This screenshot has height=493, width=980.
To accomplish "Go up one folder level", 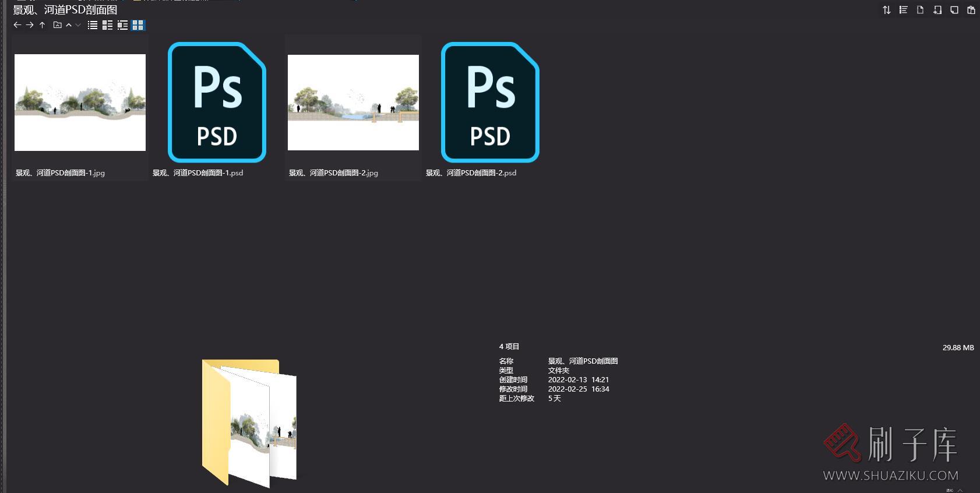I will tap(42, 25).
